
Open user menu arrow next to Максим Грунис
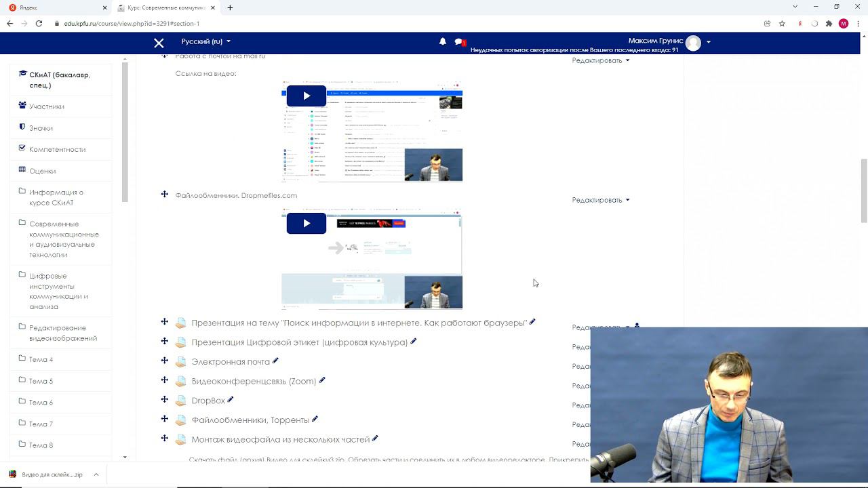(709, 42)
